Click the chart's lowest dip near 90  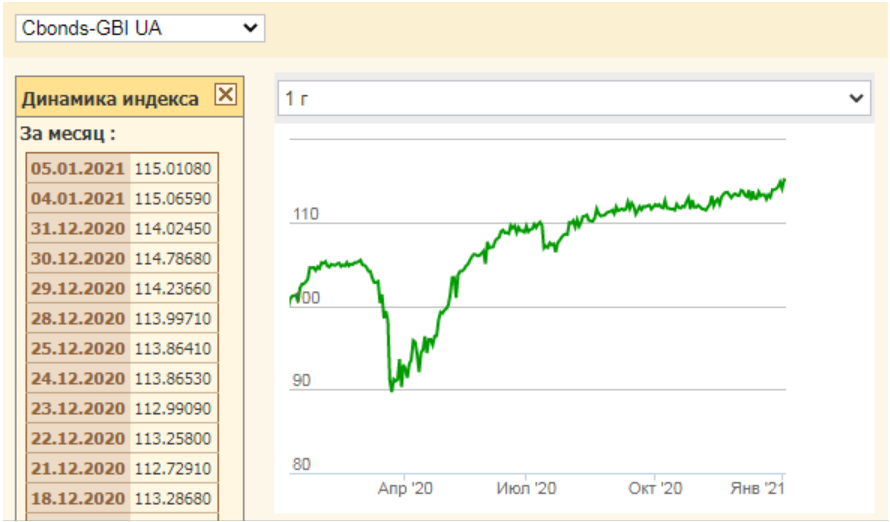point(392,389)
